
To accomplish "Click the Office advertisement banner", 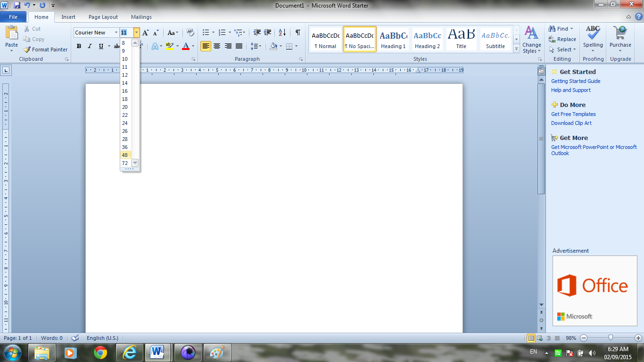I will click(594, 291).
